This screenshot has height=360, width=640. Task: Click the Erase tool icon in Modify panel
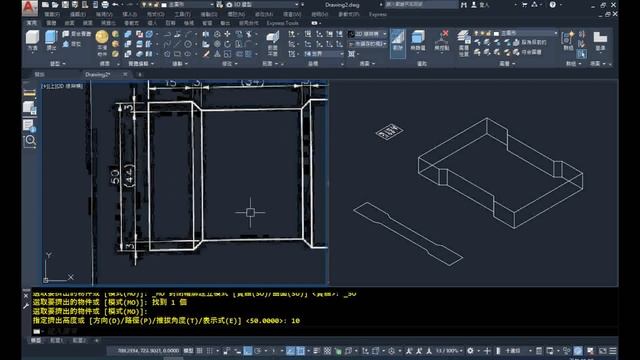(207, 54)
